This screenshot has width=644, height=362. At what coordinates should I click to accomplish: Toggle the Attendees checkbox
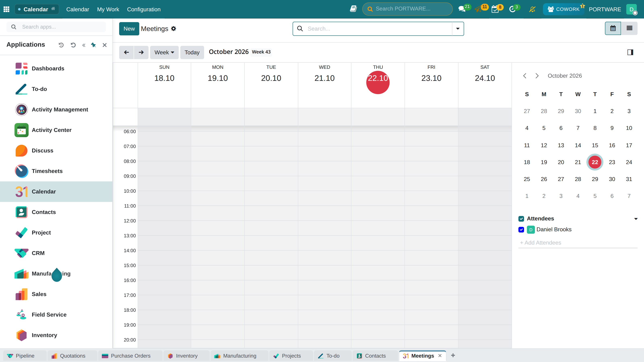pyautogui.click(x=521, y=219)
